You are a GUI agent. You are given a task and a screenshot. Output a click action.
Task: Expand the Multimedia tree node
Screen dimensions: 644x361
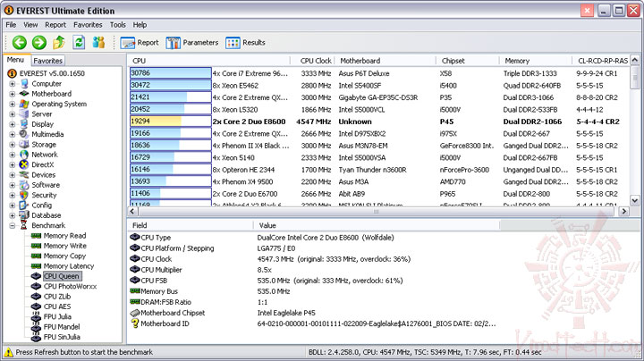coord(13,135)
